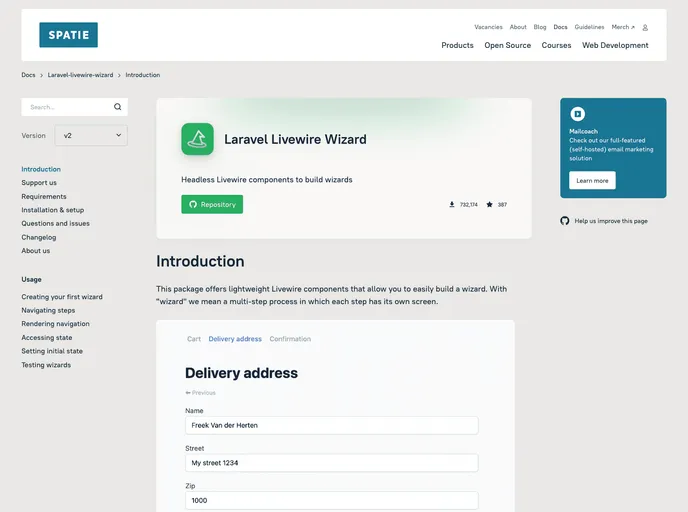Image resolution: width=688 pixels, height=512 pixels.
Task: Open Navigating steps page
Action: point(48,311)
